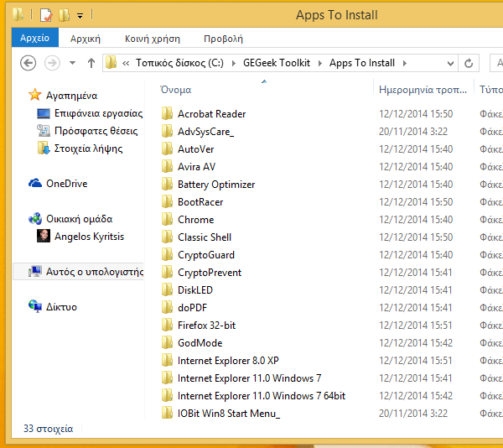Select the DiskLED folder icon
Viewport: 503px width, 448px height.
(167, 290)
